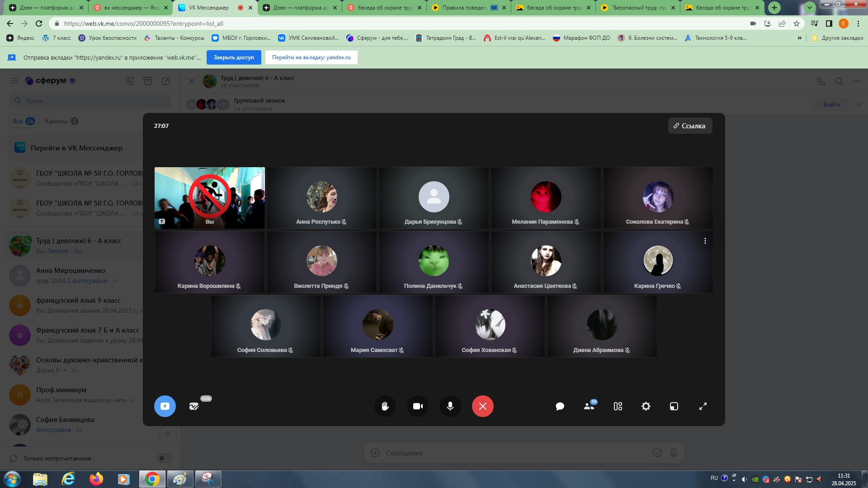Open the Сферум hamburger menu
Image resolution: width=868 pixels, height=488 pixels.
tap(14, 81)
